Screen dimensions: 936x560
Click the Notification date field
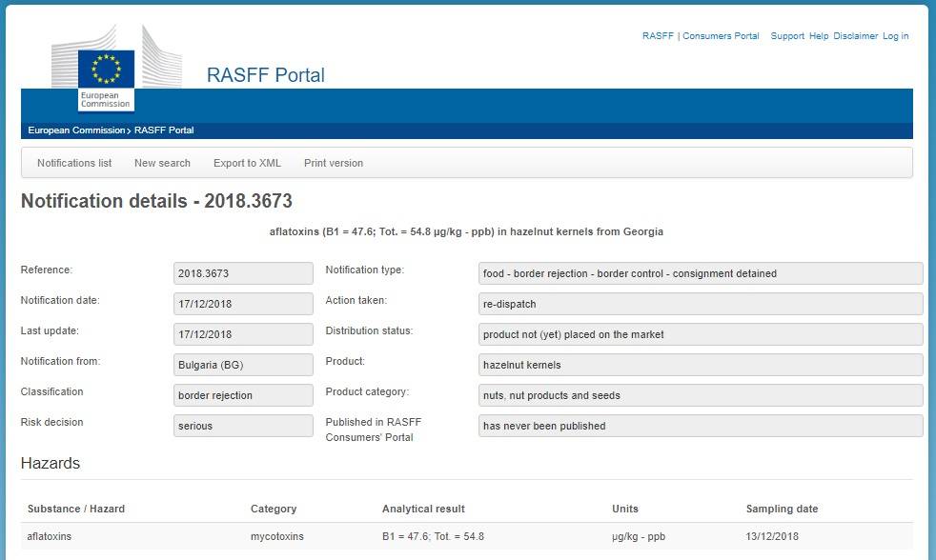244,304
